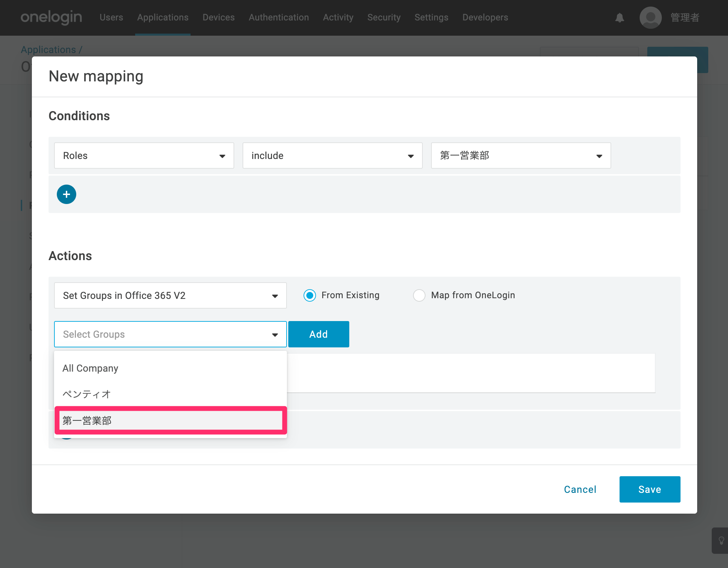
Task: Cancel the new mapping dialog
Action: (x=580, y=489)
